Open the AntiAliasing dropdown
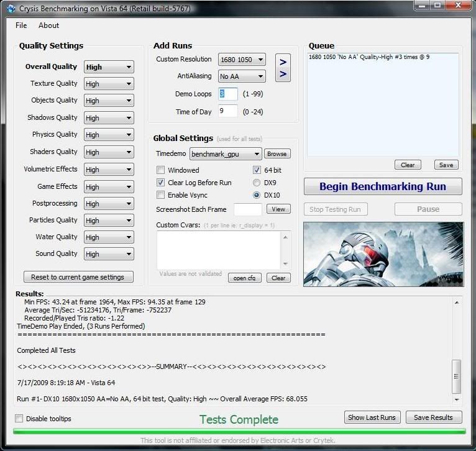This screenshot has width=476, height=451. tap(242, 76)
